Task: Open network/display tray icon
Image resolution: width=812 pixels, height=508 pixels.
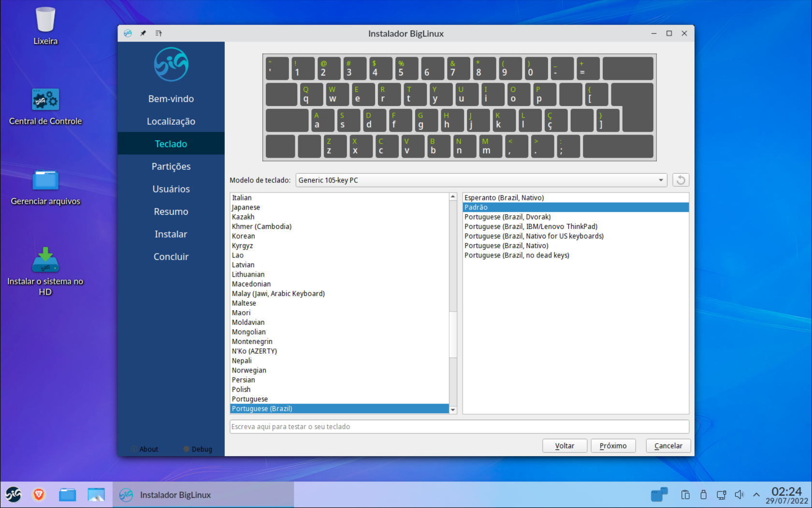Action: (x=721, y=494)
